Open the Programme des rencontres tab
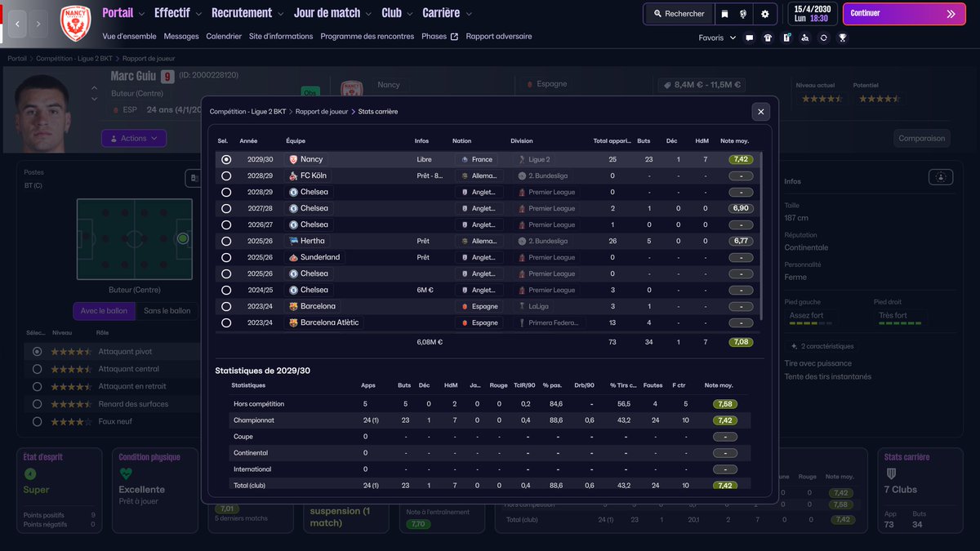Viewport: 980px width, 551px height. [x=367, y=37]
